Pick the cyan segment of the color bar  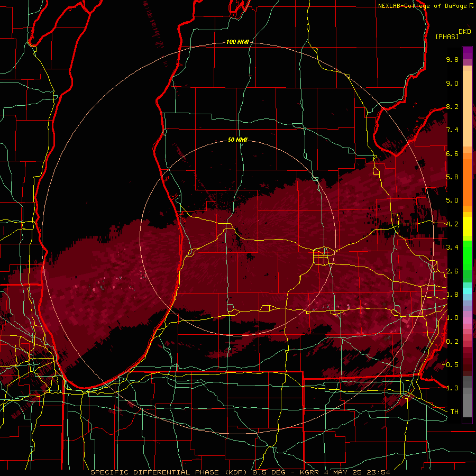[467, 290]
